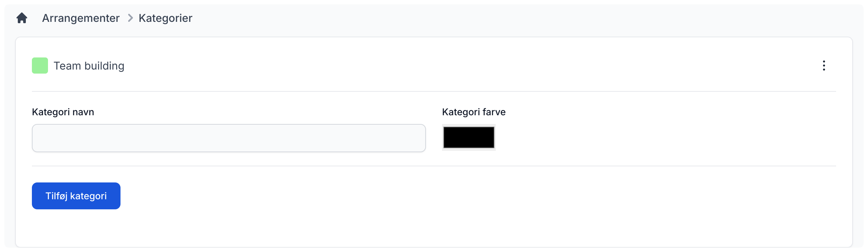Click the Kategori navn label
The width and height of the screenshot is (868, 252).
click(63, 112)
